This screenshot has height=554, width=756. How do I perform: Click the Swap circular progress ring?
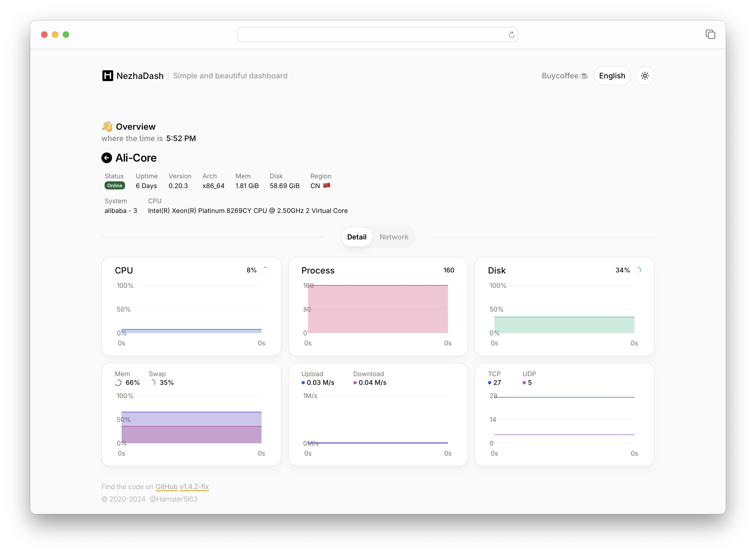tap(153, 383)
